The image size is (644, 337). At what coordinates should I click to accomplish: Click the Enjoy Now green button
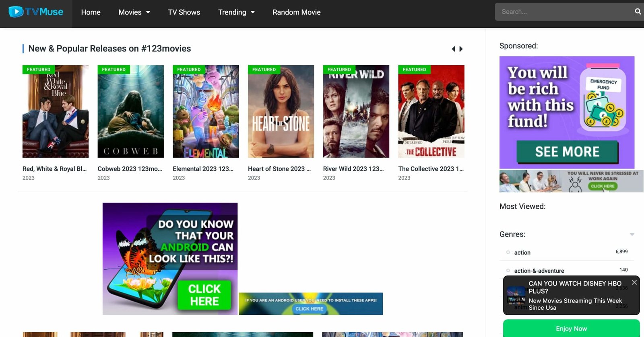point(572,328)
